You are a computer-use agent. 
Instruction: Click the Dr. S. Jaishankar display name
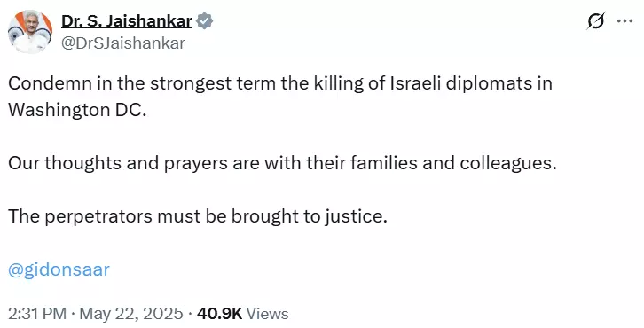point(127,21)
